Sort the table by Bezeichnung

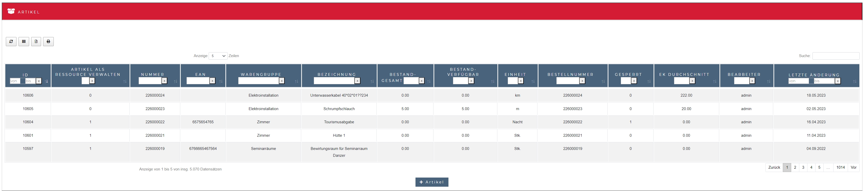tap(372, 81)
